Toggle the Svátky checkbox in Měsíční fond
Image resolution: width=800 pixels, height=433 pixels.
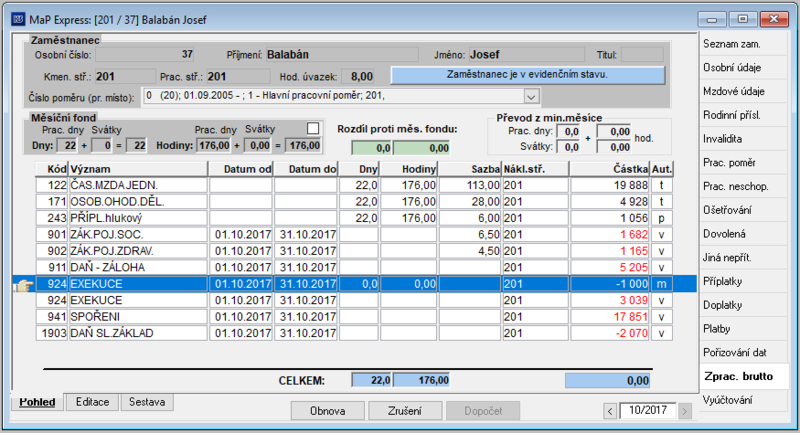click(x=313, y=128)
